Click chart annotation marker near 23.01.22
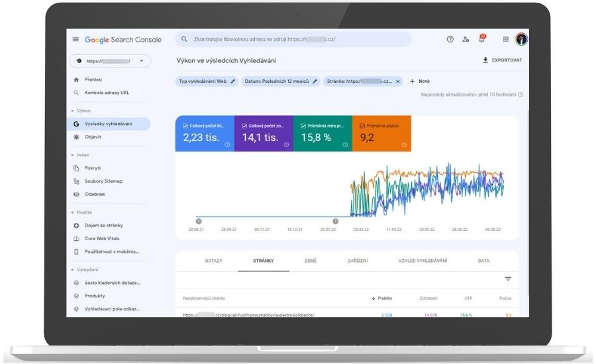The image size is (596, 364). click(335, 221)
